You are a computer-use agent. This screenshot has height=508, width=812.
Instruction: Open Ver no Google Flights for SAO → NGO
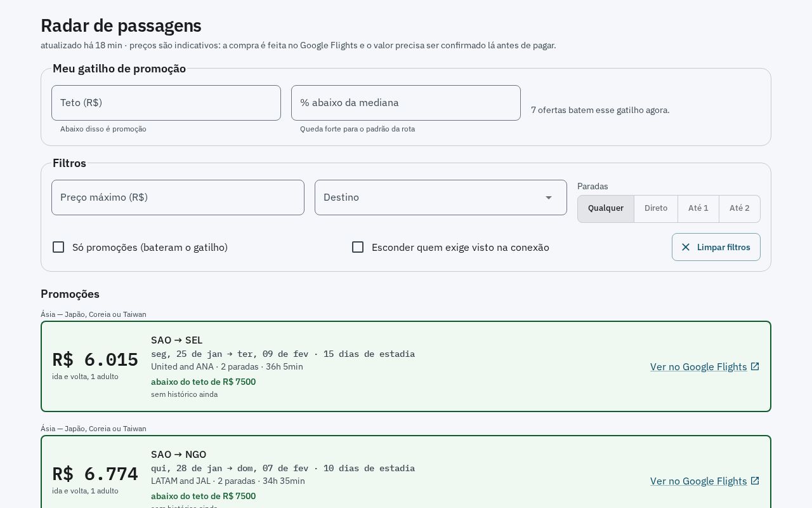pyautogui.click(x=705, y=481)
